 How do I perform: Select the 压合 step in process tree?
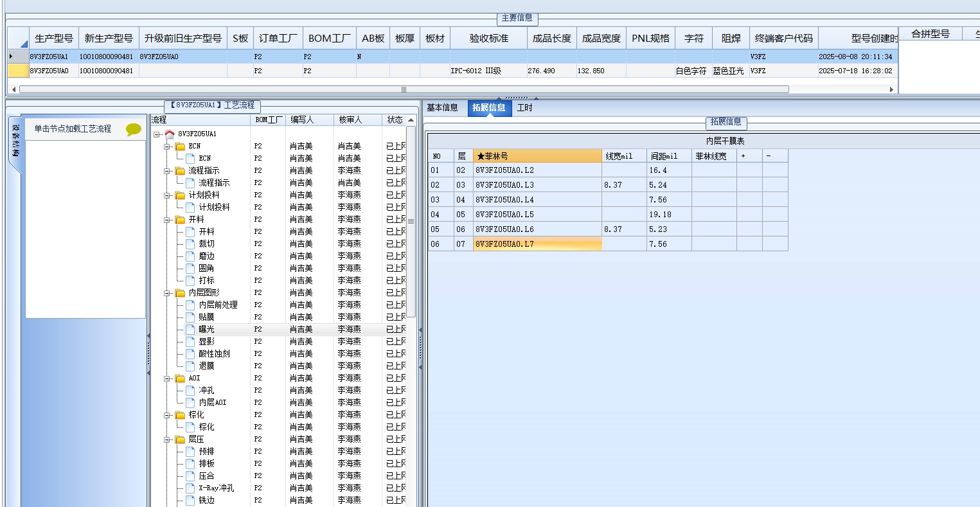point(206,476)
